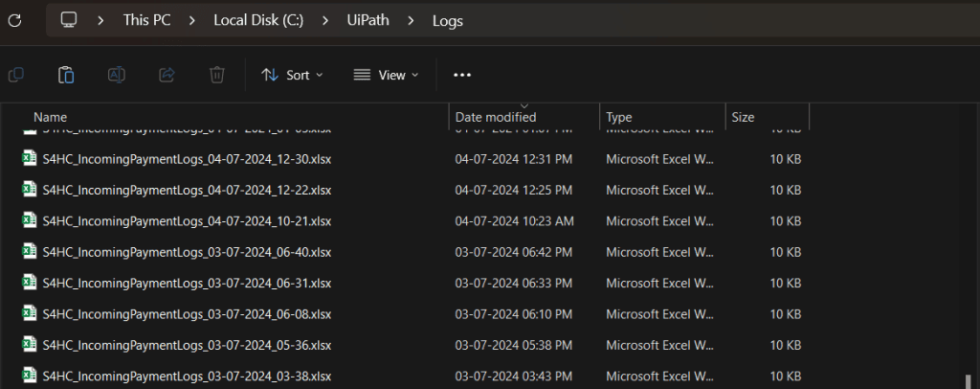Click date 03-07-2024 06:42 PM

coord(513,252)
